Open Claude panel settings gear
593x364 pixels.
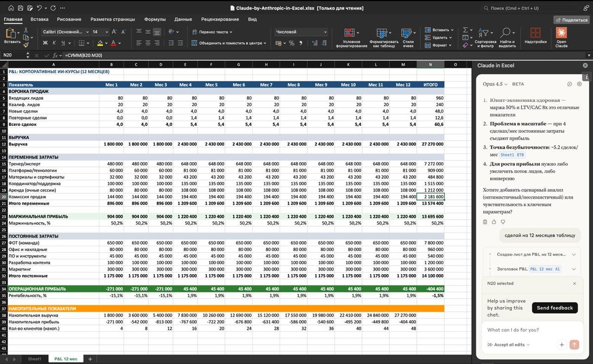(x=579, y=84)
